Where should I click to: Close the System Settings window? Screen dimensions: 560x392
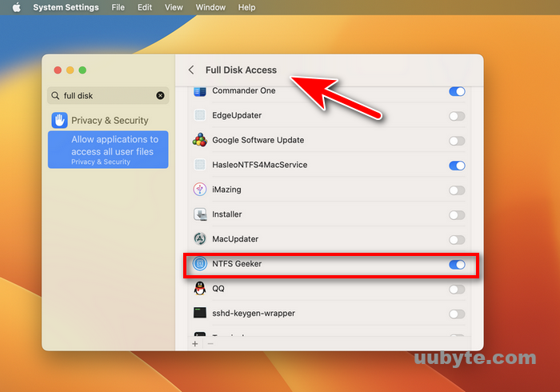(58, 70)
